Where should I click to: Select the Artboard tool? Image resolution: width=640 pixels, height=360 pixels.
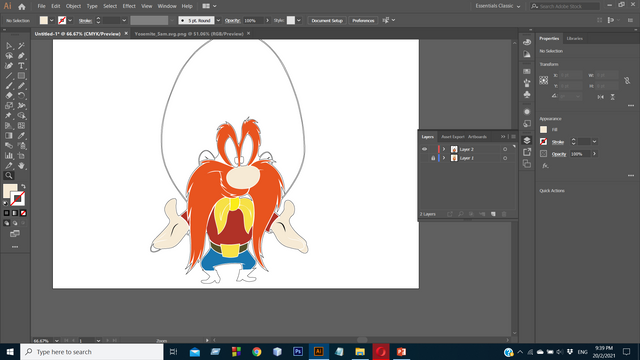pyautogui.click(x=21, y=156)
